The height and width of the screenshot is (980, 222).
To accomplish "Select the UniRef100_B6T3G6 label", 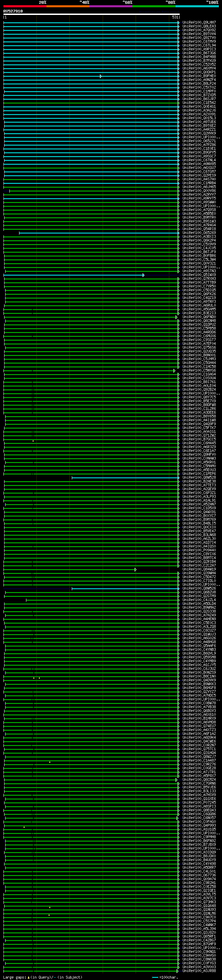I will (199, 53).
